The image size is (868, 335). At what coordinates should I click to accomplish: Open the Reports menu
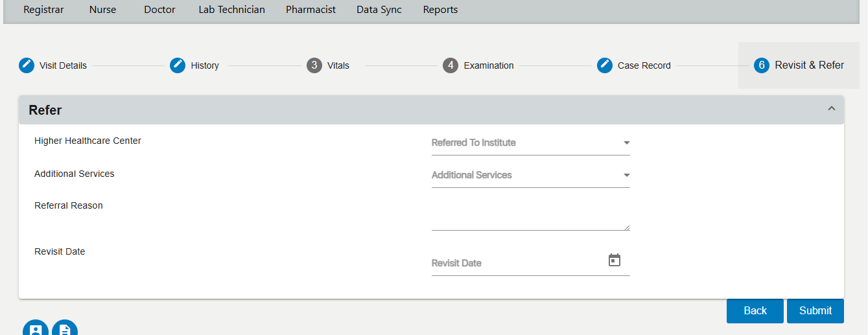click(440, 10)
